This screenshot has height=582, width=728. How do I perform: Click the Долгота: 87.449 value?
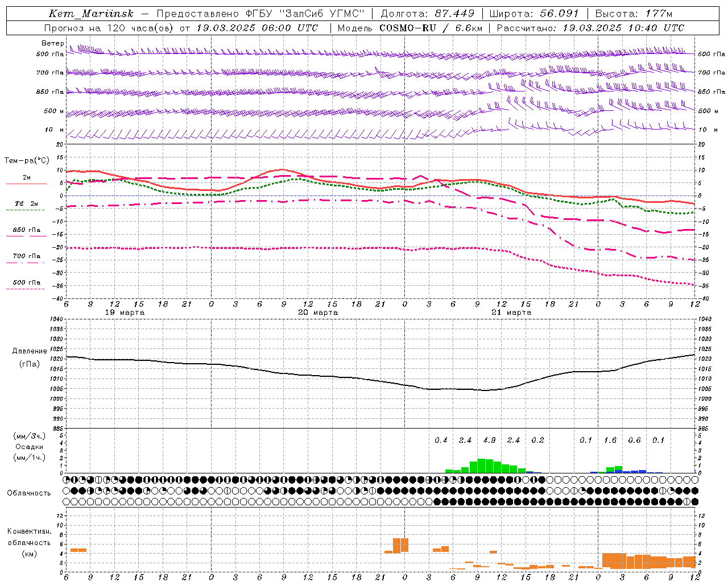[427, 14]
